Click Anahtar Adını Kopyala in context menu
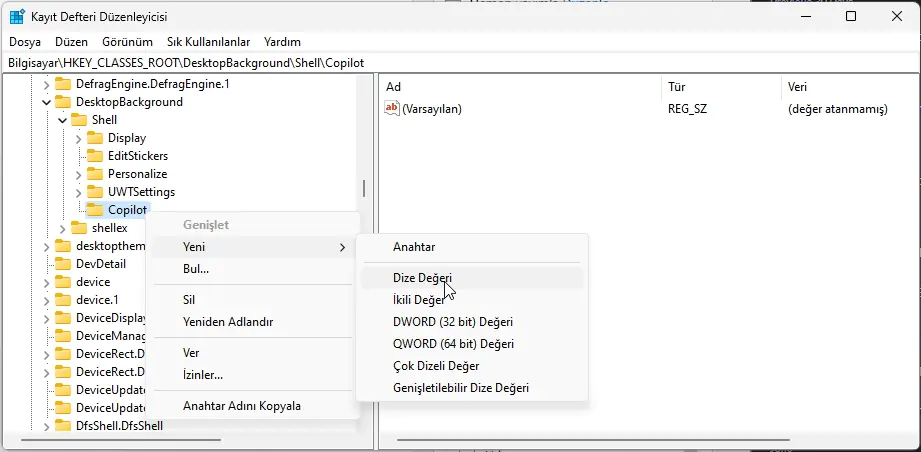 (x=241, y=406)
